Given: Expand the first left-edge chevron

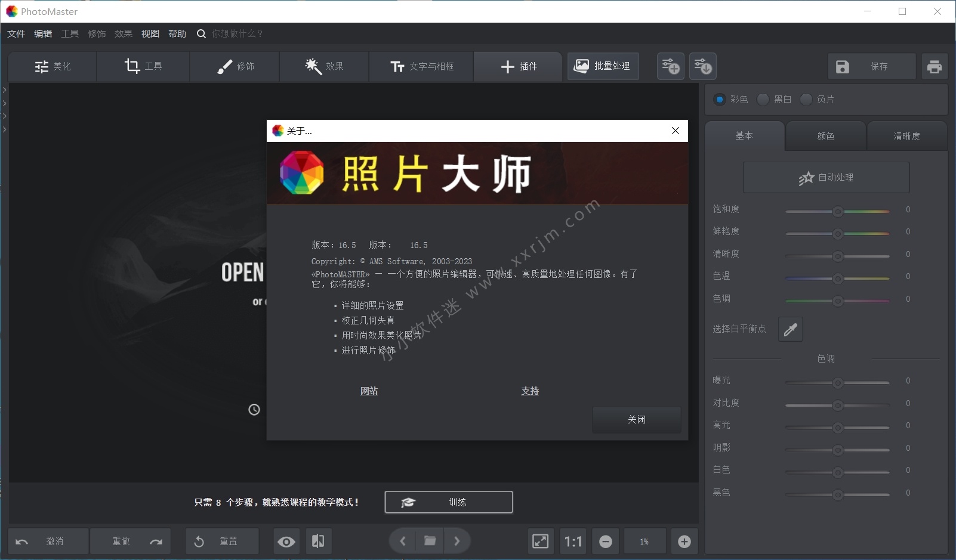Looking at the screenshot, I should (x=4, y=90).
